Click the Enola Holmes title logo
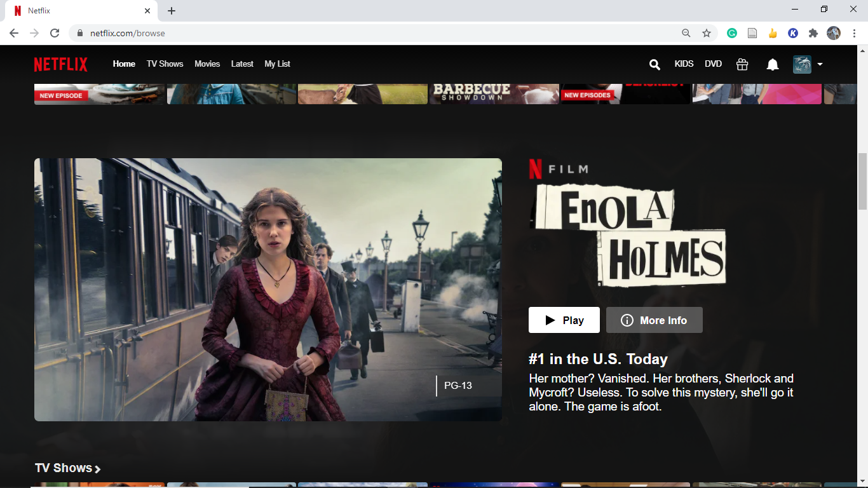This screenshot has height=488, width=868. tap(628, 235)
